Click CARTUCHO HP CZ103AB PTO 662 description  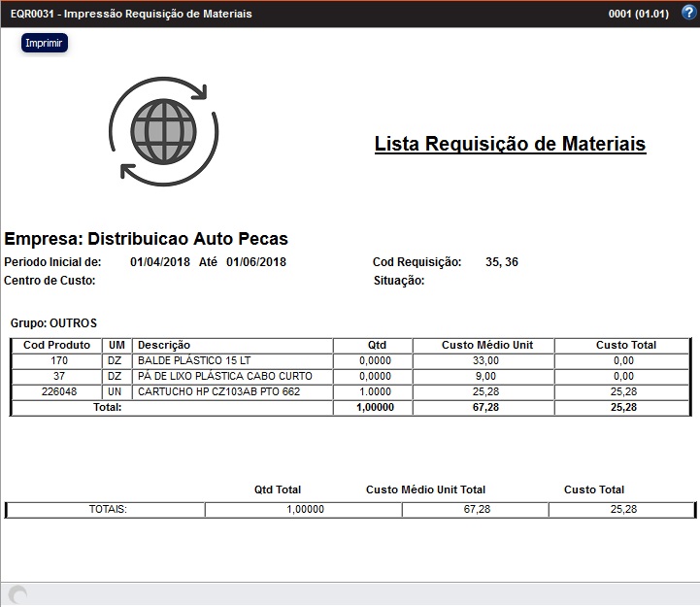[x=218, y=391]
